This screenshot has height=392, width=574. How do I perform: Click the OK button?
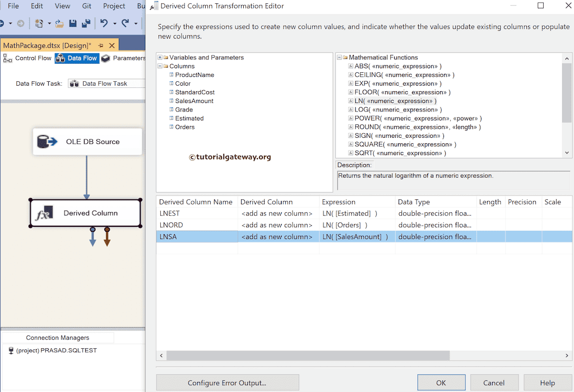(x=441, y=382)
